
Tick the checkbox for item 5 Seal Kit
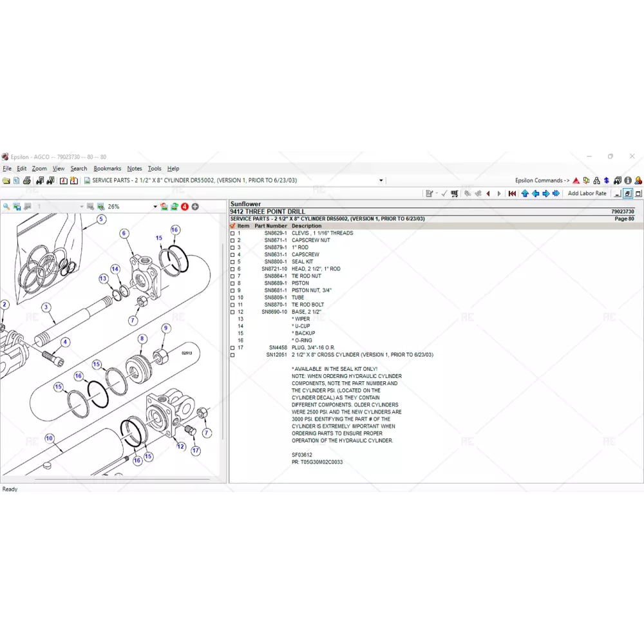coord(232,262)
